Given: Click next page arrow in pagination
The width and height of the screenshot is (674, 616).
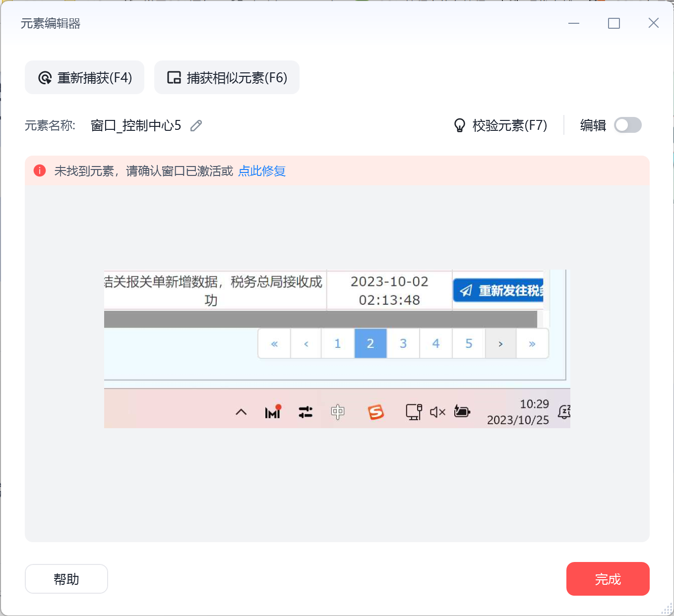Looking at the screenshot, I should click(500, 343).
